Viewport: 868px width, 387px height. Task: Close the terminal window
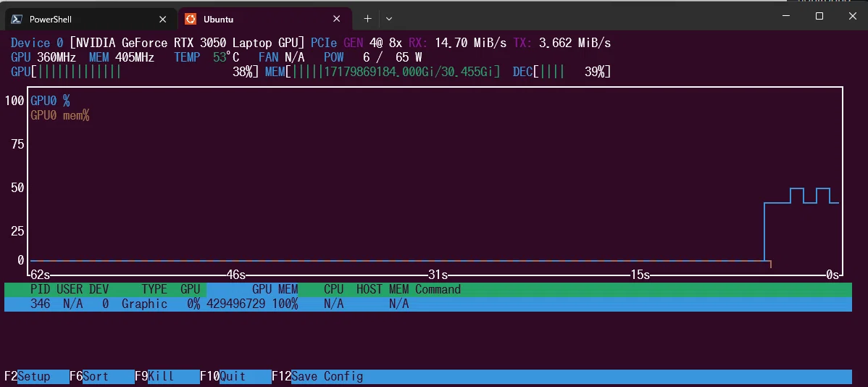tap(853, 16)
